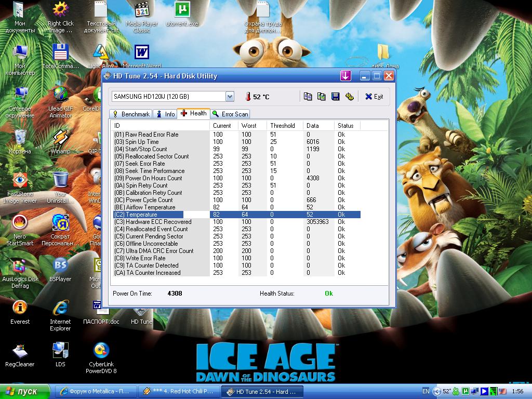Open the Info tab
532x399 pixels.
click(x=166, y=114)
